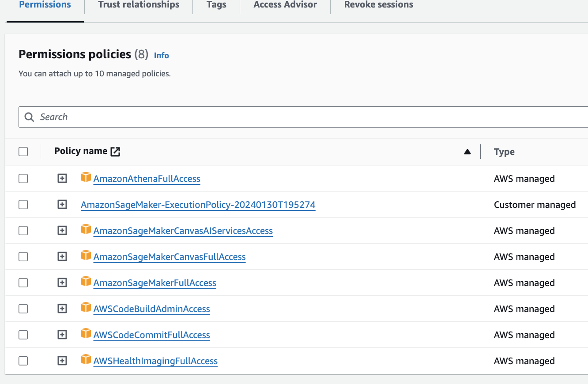Click the 'You can attach up to 10 managed policies' text
Image resolution: width=588 pixels, height=384 pixels.
[94, 74]
